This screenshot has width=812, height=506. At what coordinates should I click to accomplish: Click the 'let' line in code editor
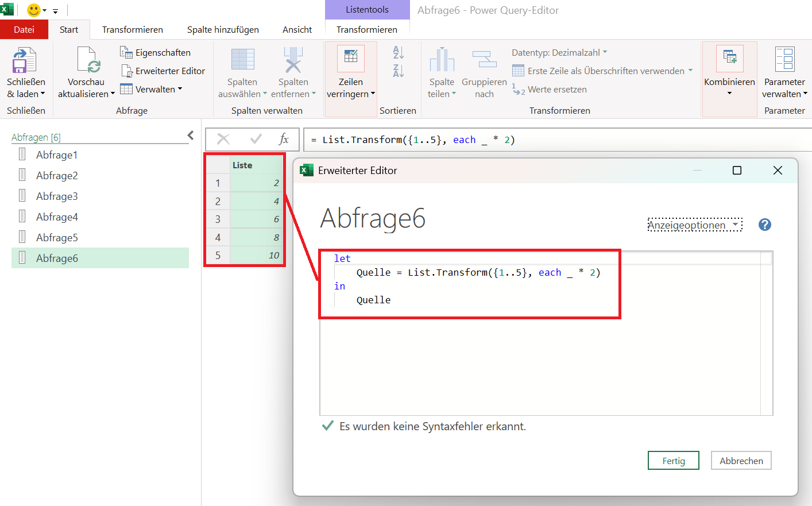[x=342, y=258]
